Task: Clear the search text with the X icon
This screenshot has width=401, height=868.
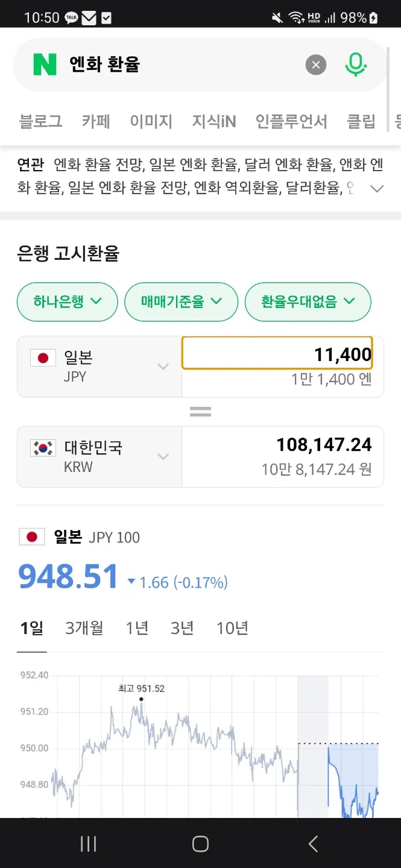Action: coord(316,64)
